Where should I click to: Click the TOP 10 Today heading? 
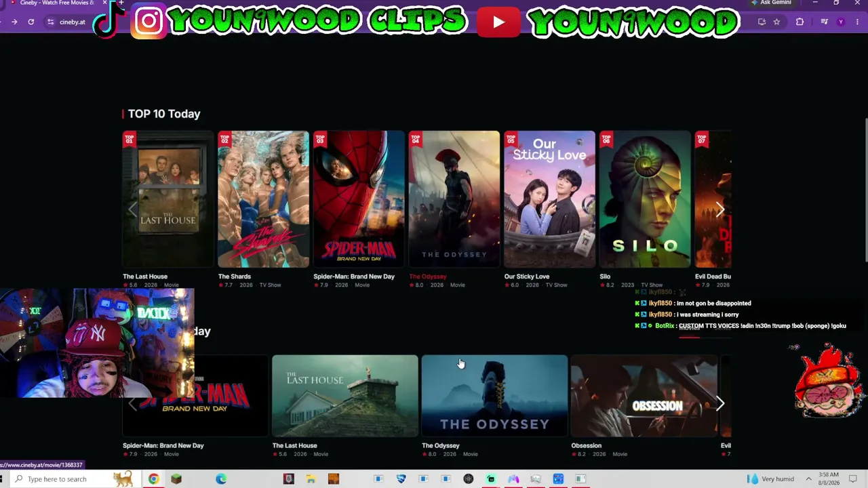(x=164, y=114)
